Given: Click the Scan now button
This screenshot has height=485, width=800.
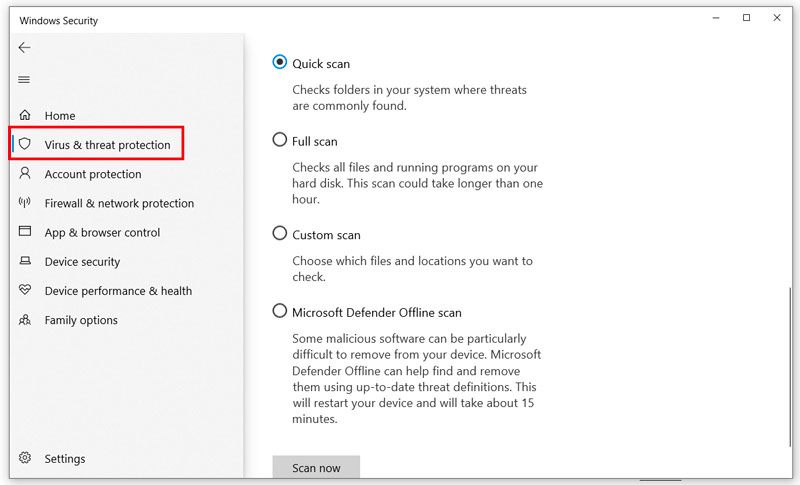Looking at the screenshot, I should pyautogui.click(x=316, y=468).
